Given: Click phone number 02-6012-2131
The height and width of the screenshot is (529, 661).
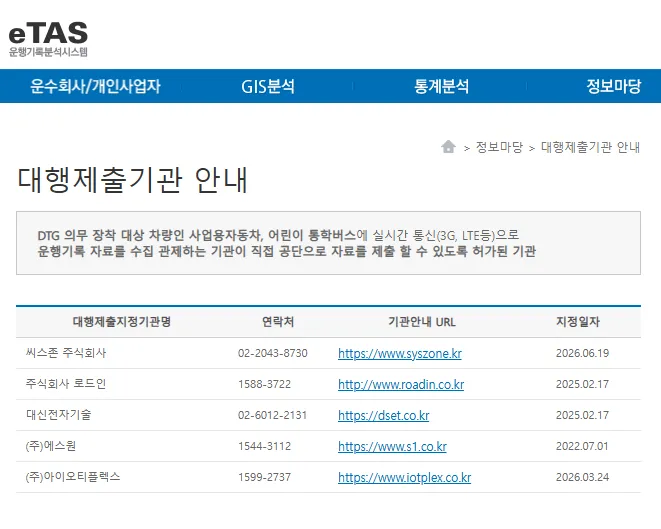Looking at the screenshot, I should coord(272,415).
